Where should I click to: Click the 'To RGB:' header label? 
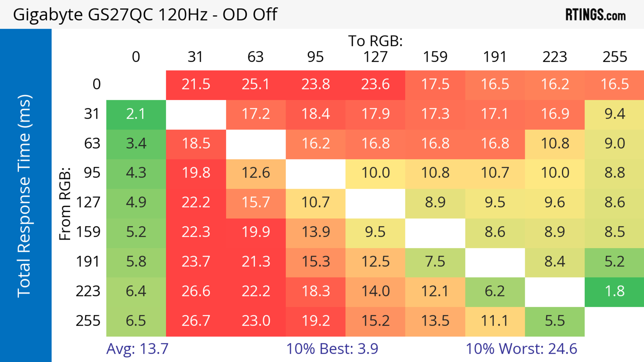(375, 41)
